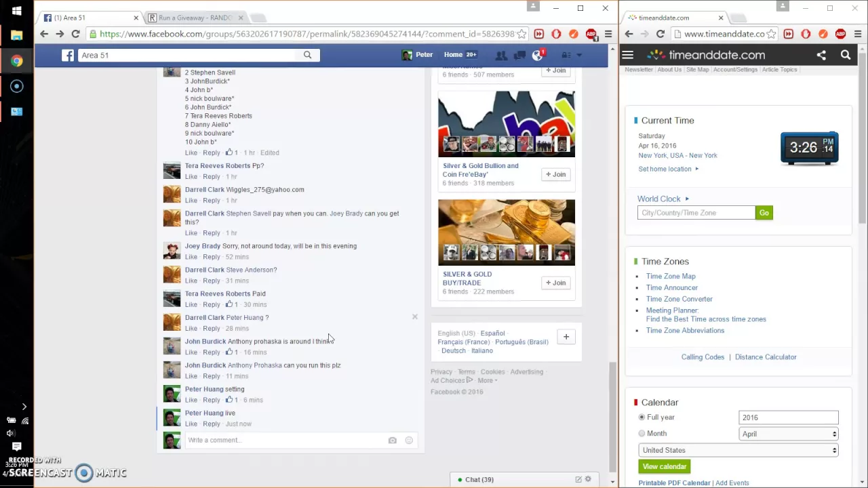This screenshot has height=488, width=868.
Task: Open Facebook account dropdown arrow
Action: [579, 55]
